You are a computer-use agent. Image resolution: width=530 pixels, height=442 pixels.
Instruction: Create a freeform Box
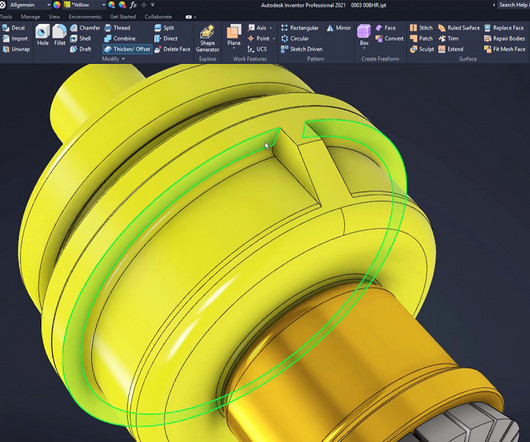click(364, 35)
